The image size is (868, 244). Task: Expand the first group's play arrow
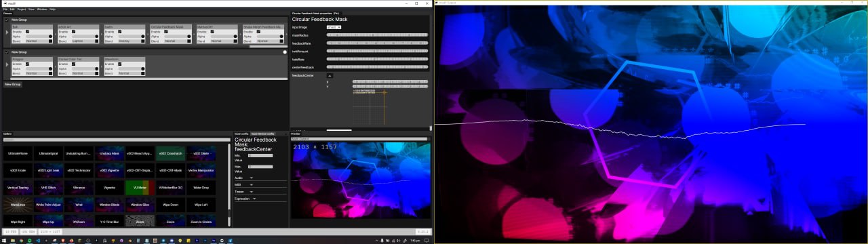[7, 32]
